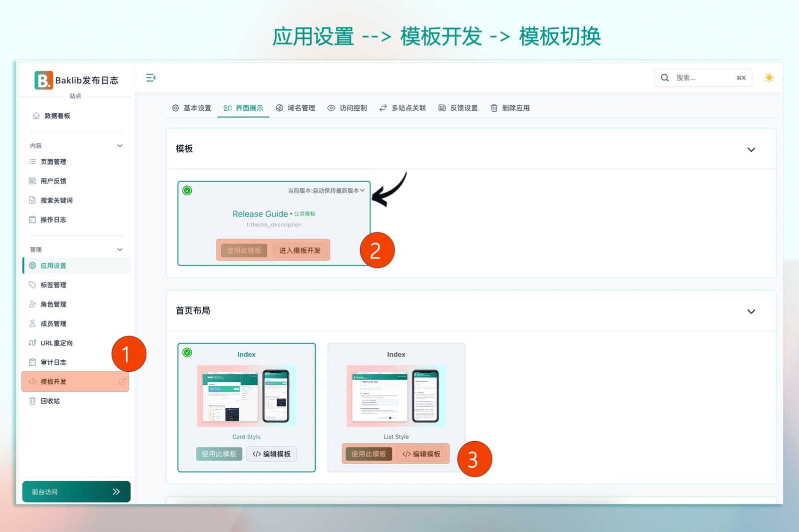Image resolution: width=799 pixels, height=532 pixels.
Task: Open 回收站 recycle bin in sidebar
Action: [x=50, y=401]
